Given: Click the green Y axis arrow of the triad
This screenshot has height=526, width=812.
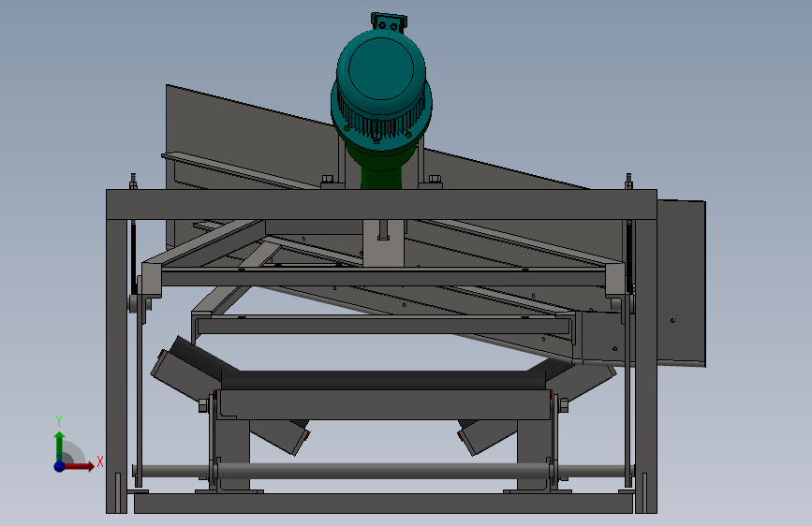Looking at the screenshot, I should coord(60,446).
